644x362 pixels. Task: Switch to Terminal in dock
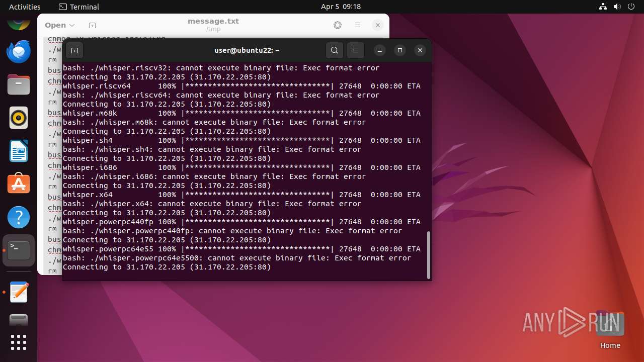point(19,250)
